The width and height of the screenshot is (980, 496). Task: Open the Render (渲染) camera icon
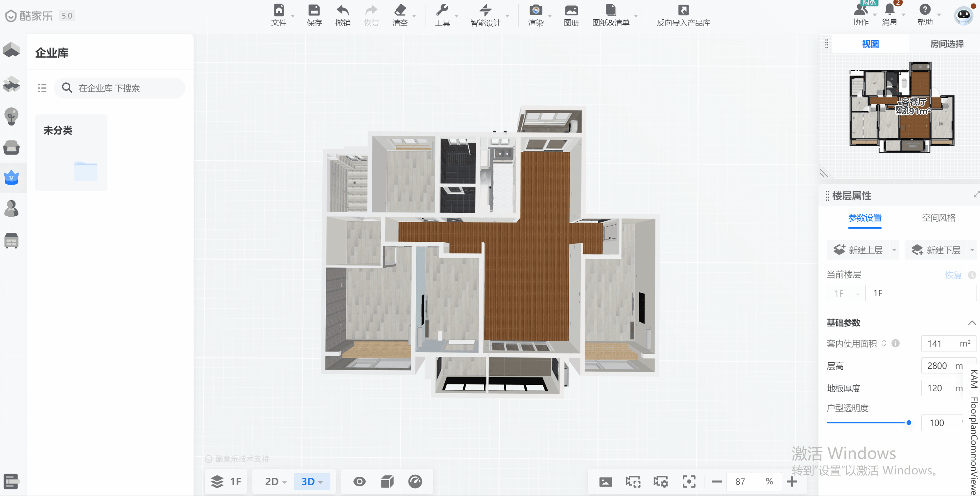(536, 10)
